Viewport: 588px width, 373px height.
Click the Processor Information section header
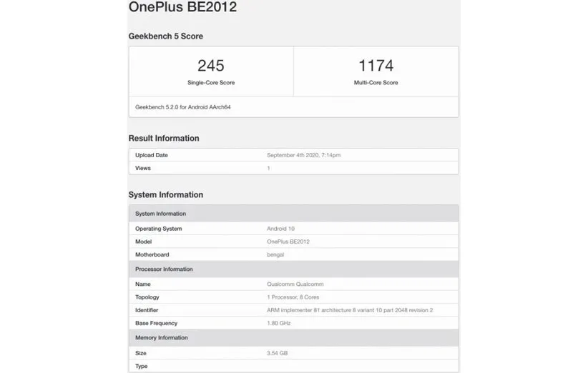click(x=164, y=269)
